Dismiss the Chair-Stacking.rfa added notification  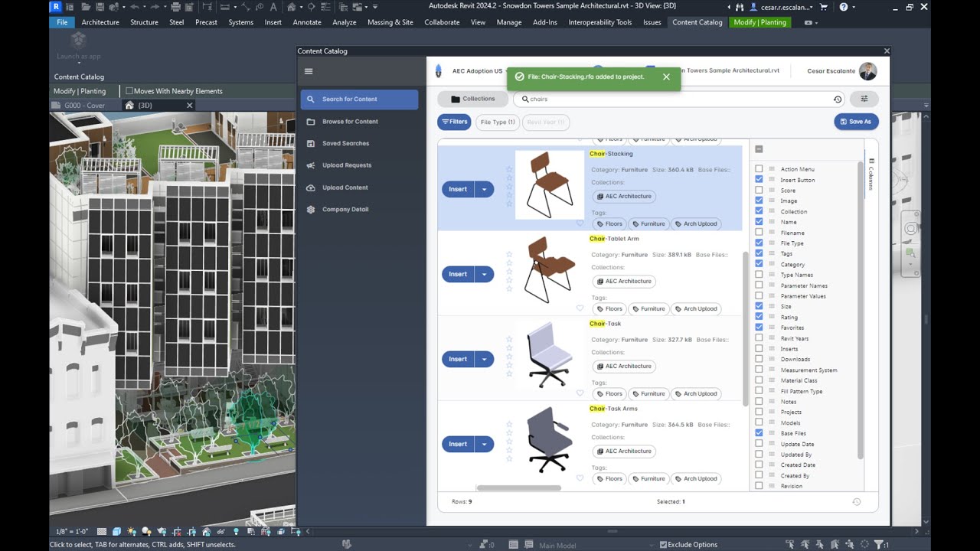click(x=666, y=77)
